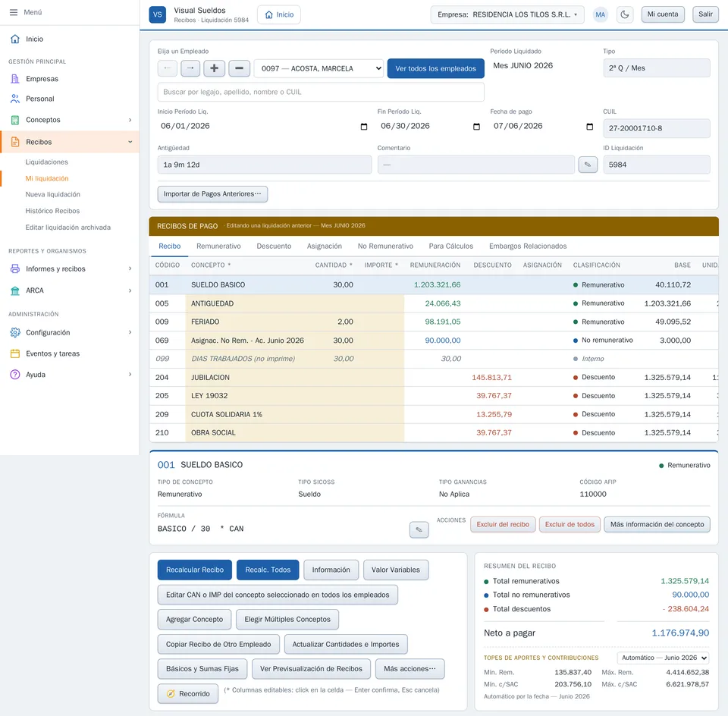Click Ver todos los empleados button
Viewport: 728px width, 716px height.
pyautogui.click(x=435, y=68)
